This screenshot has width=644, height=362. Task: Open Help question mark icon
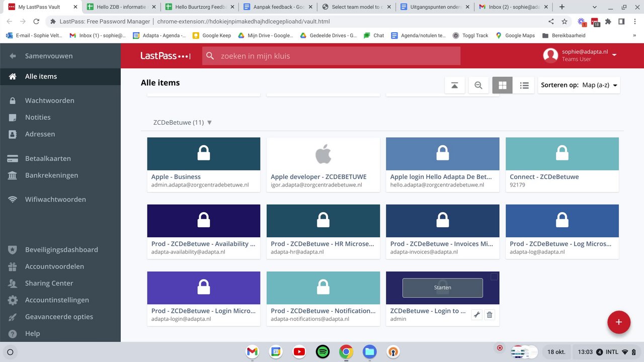13,333
